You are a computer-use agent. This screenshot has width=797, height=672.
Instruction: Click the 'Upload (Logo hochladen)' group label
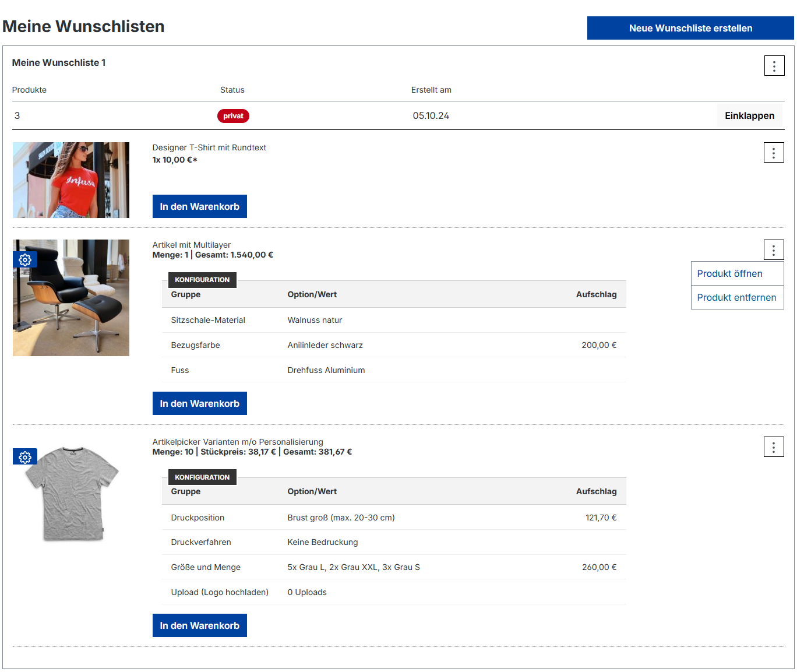pyautogui.click(x=220, y=592)
